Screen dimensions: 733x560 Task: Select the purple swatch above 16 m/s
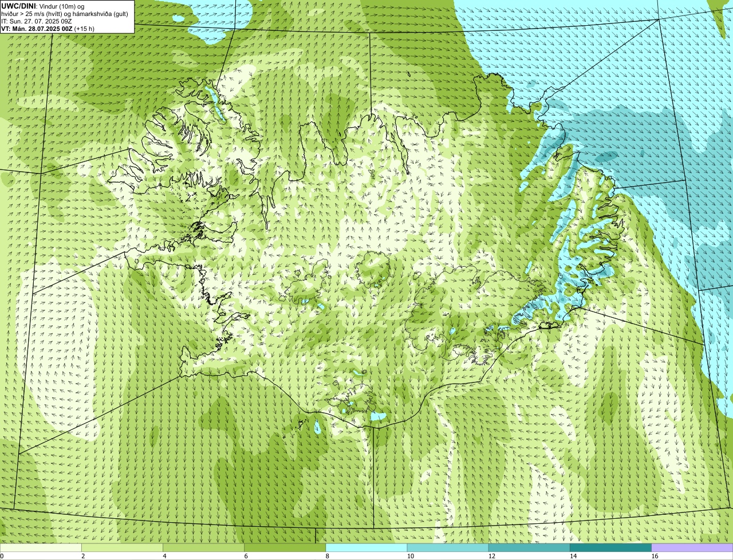(x=692, y=547)
